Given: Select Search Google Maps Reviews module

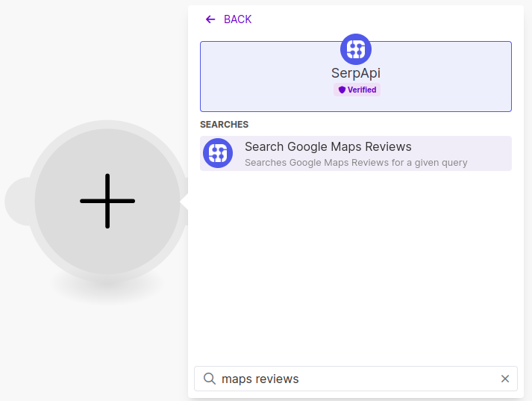Looking at the screenshot, I should click(356, 154).
